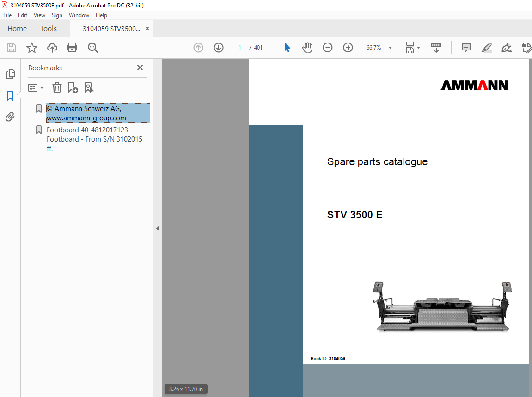Select the Ammann Schweiz AG bookmark

(98, 113)
